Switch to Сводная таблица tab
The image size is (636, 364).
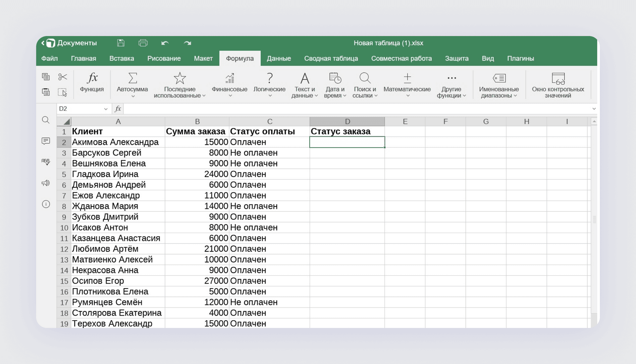click(331, 59)
